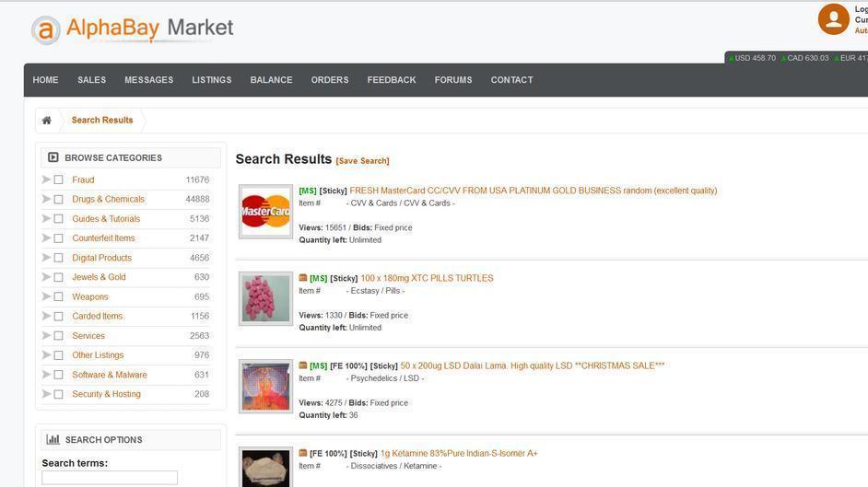The image size is (868, 487).
Task: Toggle the Jewels & Gold checkbox
Action: tap(58, 277)
